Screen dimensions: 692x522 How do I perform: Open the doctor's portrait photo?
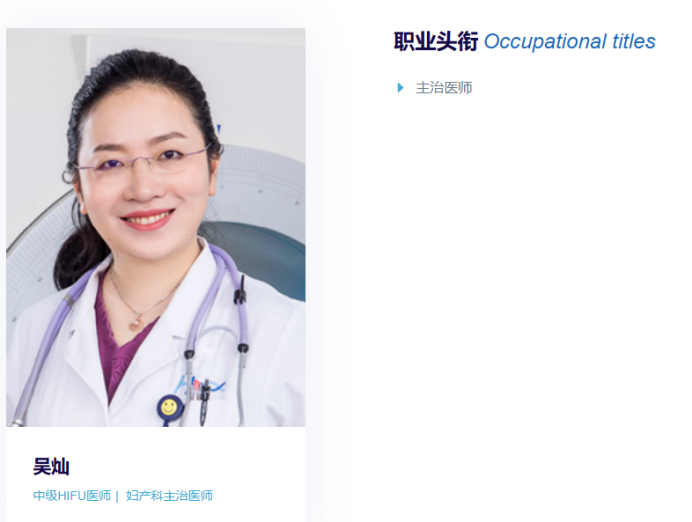[x=156, y=227]
